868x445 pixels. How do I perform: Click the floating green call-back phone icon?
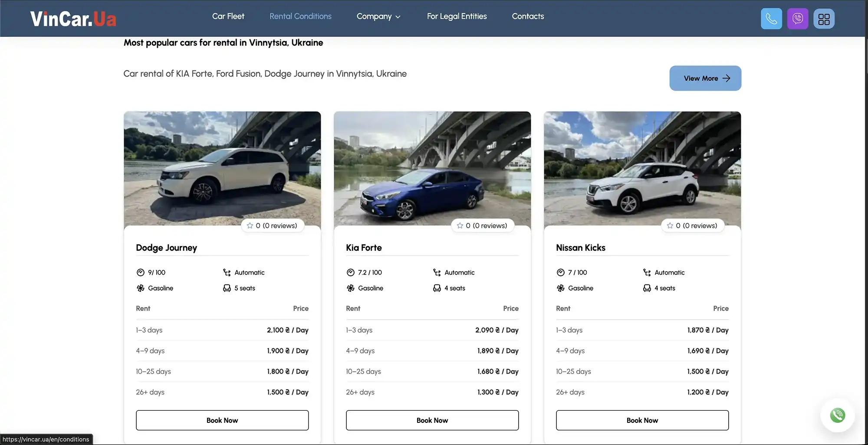(x=838, y=415)
